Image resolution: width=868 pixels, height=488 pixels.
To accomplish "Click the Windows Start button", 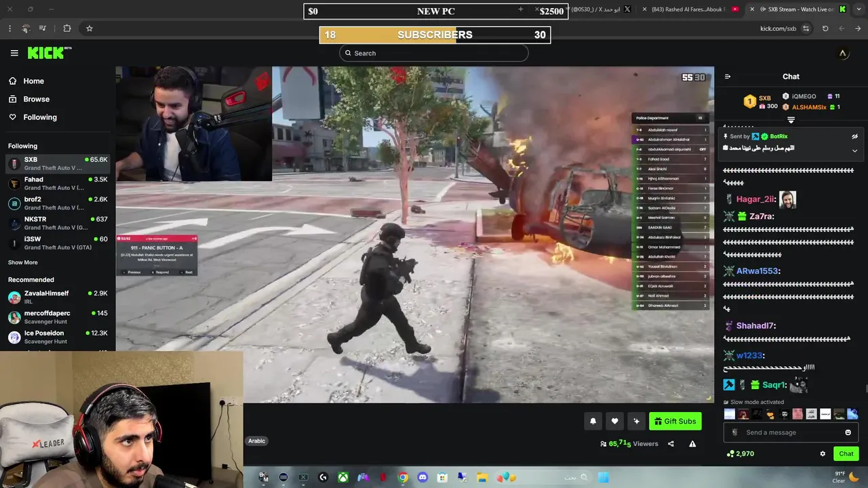I will pos(603,477).
